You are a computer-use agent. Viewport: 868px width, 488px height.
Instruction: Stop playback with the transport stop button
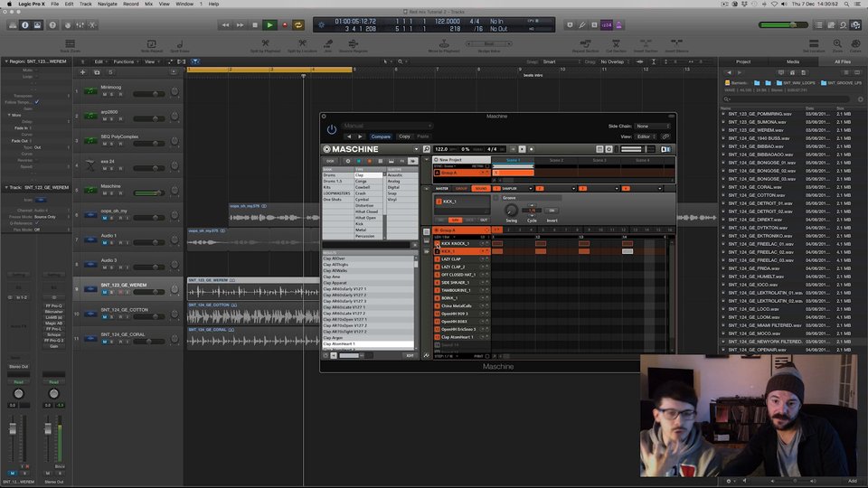255,25
